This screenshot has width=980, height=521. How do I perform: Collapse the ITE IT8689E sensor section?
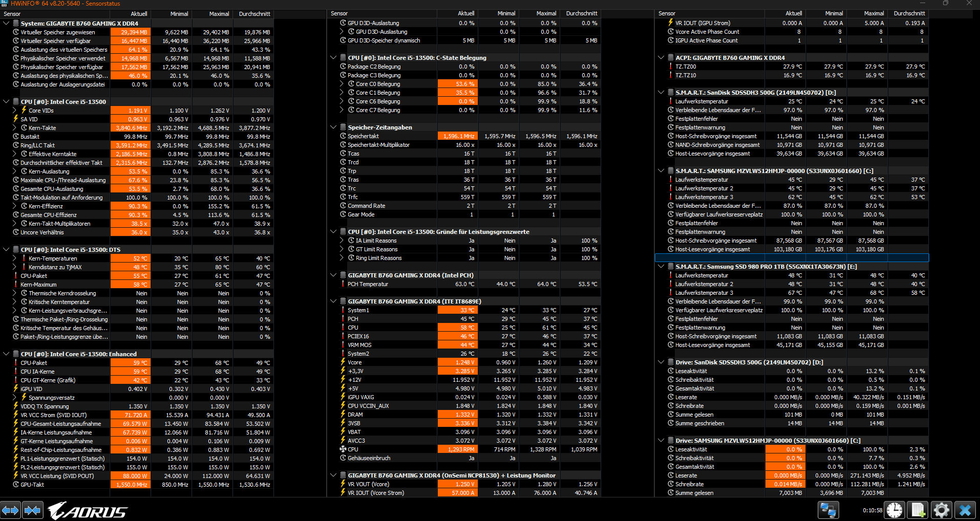pos(333,301)
